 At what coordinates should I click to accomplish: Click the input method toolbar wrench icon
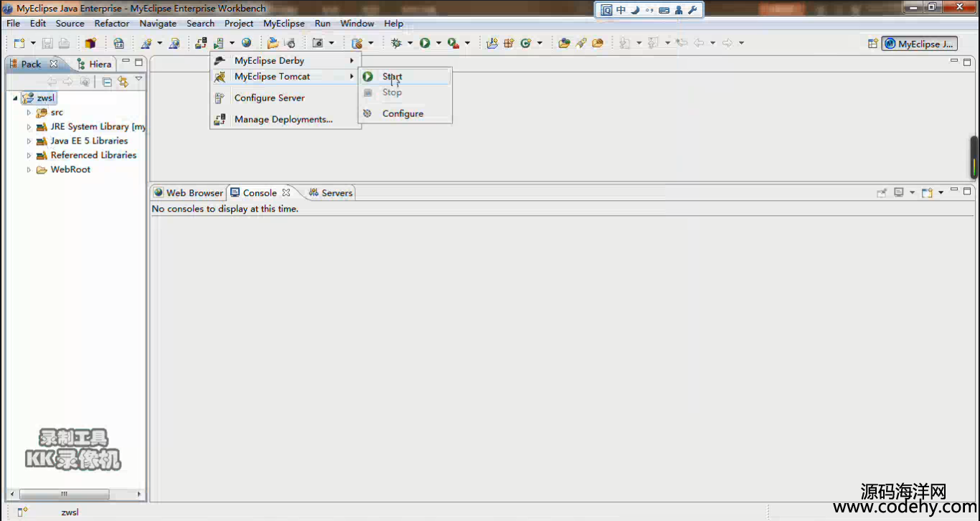pos(692,10)
